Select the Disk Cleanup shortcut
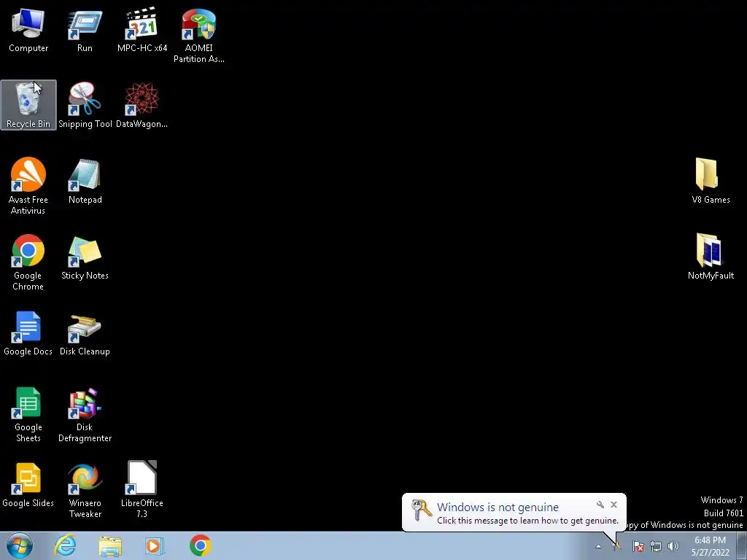Screen dimensions: 747x560 click(85, 333)
